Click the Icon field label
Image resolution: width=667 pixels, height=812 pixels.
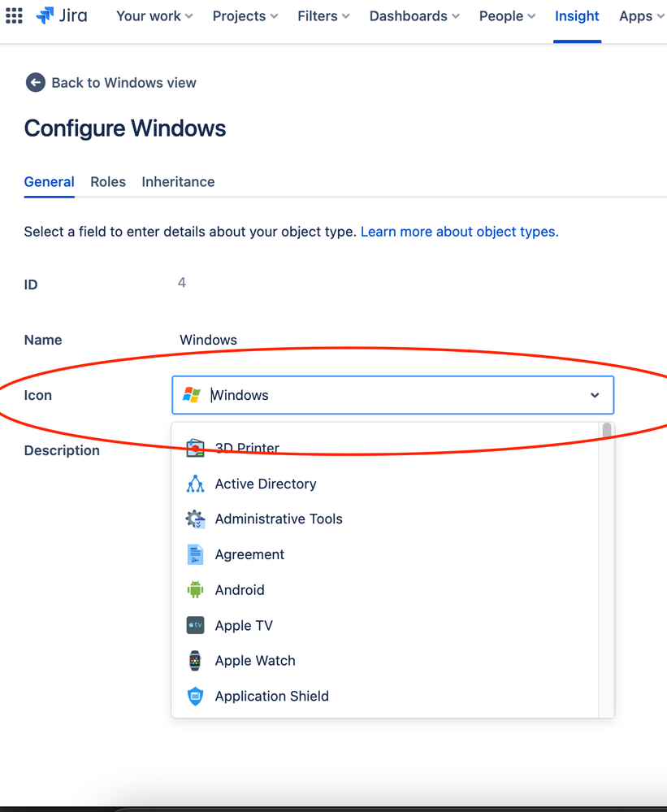37,395
